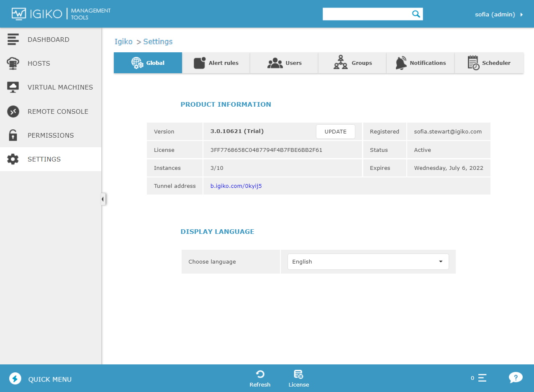The image size is (534, 392).
Task: Click the PRODUCT INFORMATION heading
Action: coord(226,104)
